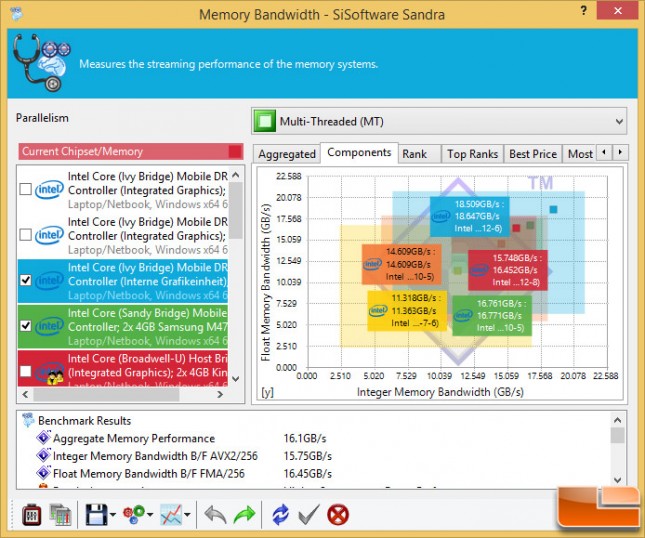Click green Multi-Threaded parallelism icon
This screenshot has height=538, width=645.
tap(264, 121)
